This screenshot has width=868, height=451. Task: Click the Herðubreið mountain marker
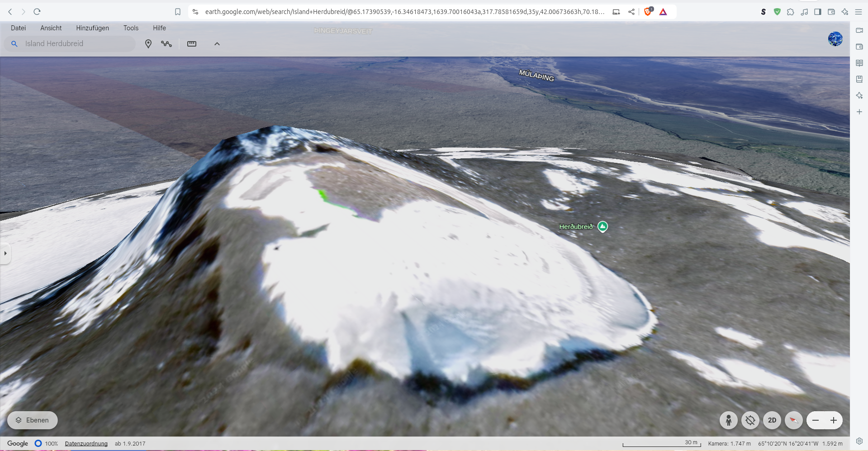pos(602,226)
